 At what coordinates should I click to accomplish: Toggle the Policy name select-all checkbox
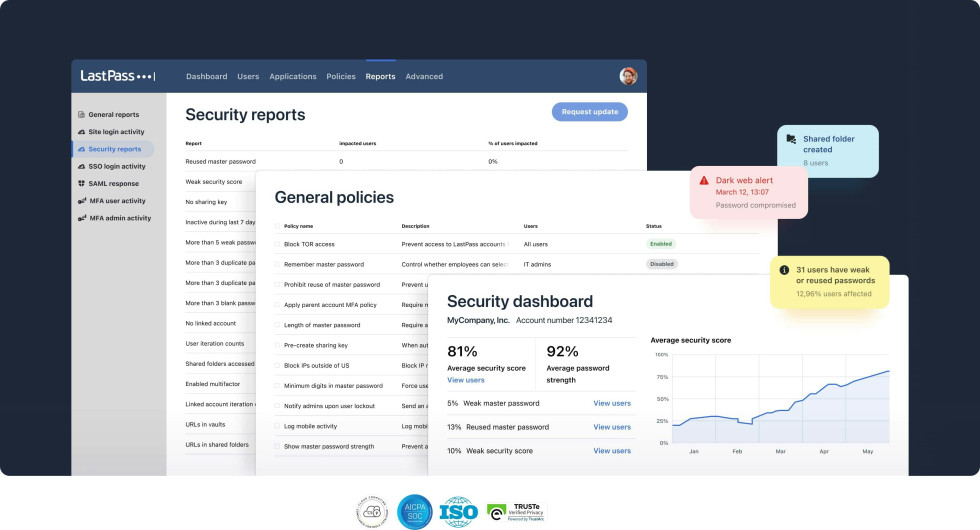277,226
